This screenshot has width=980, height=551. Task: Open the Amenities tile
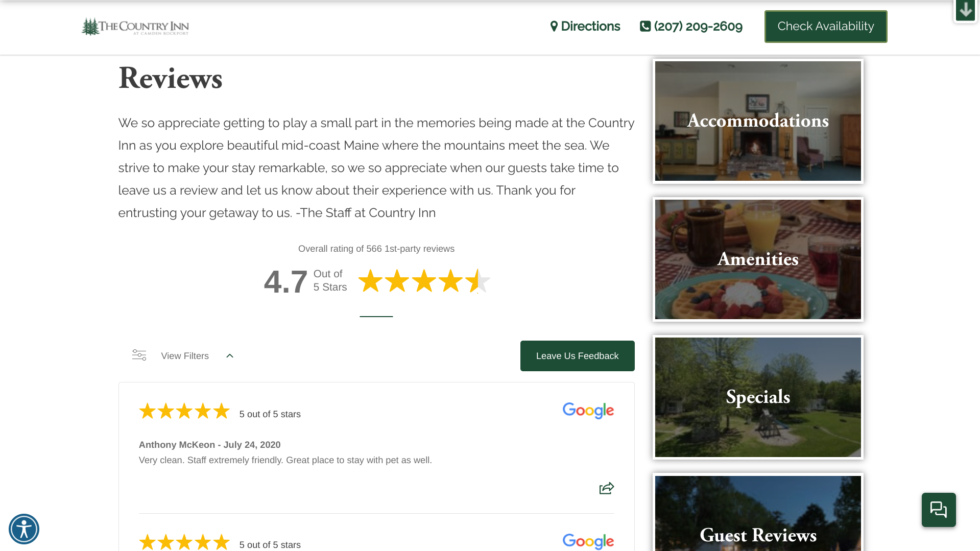click(758, 259)
